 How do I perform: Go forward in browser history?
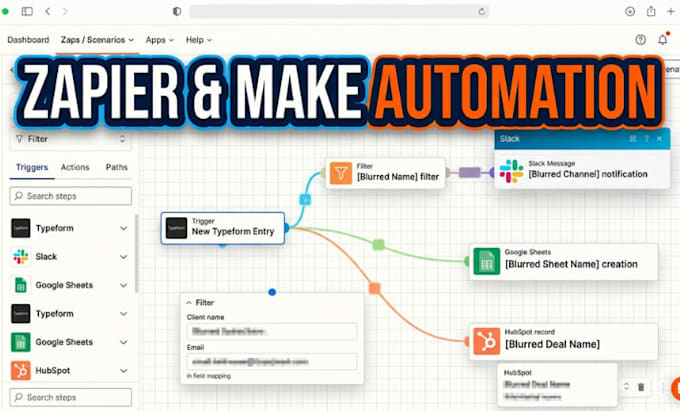coord(65,11)
